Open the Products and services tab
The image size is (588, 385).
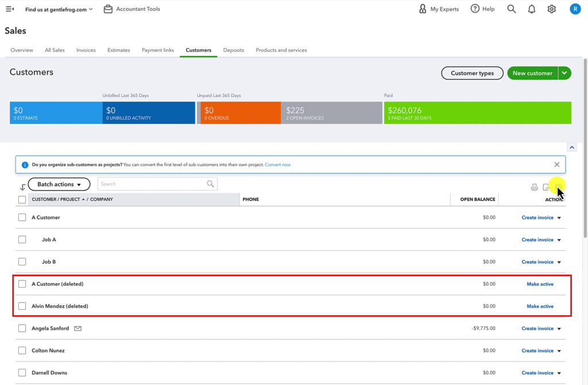click(281, 50)
